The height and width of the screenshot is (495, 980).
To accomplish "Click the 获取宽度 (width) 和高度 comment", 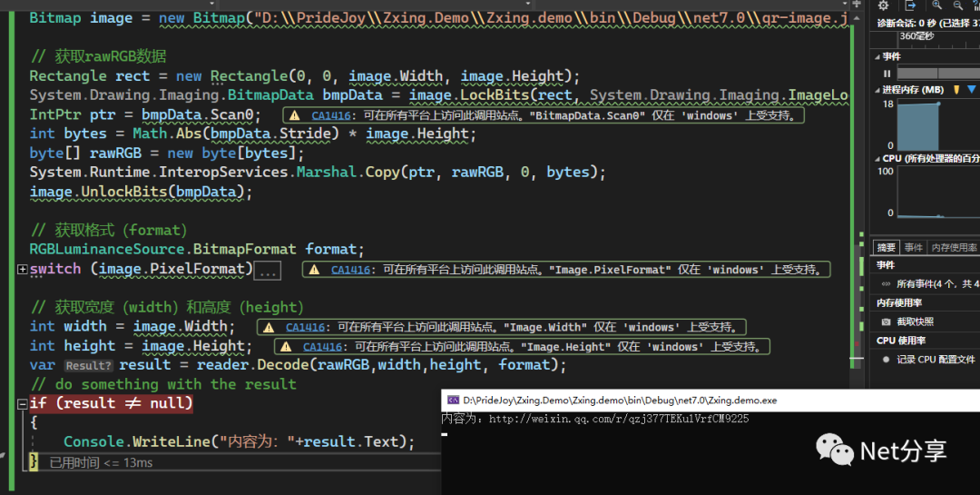I will pos(166,307).
